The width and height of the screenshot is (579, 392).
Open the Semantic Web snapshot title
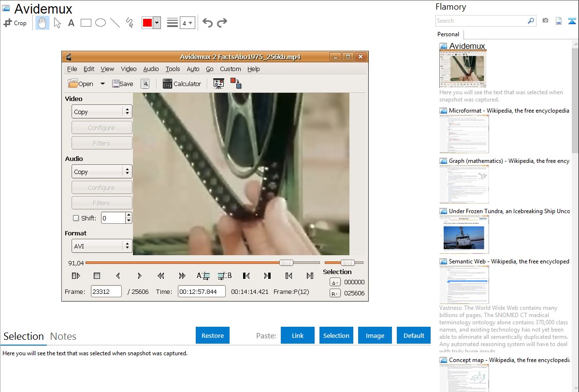(509, 261)
